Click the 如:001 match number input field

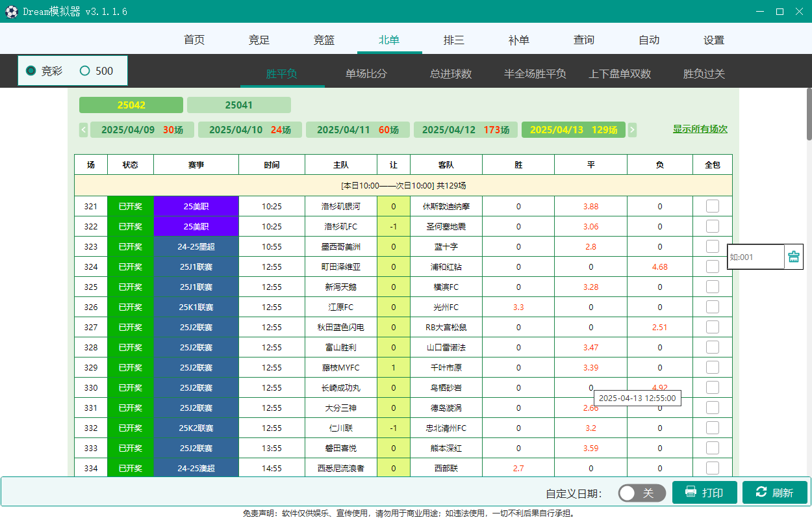[755, 257]
